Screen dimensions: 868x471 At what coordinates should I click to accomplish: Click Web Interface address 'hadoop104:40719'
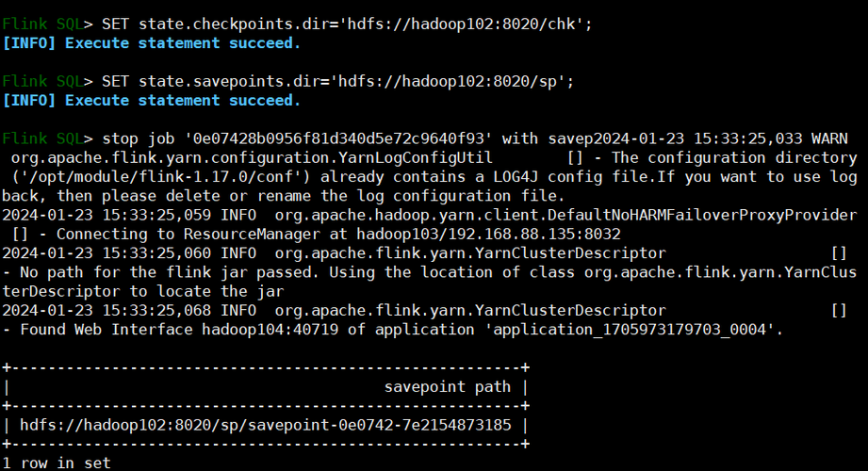pos(270,330)
